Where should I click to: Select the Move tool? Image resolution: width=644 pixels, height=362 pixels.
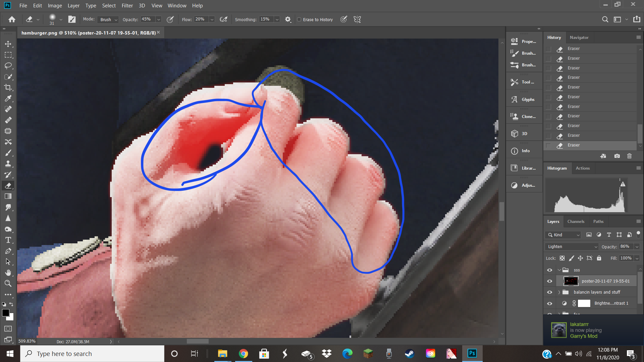(8, 44)
